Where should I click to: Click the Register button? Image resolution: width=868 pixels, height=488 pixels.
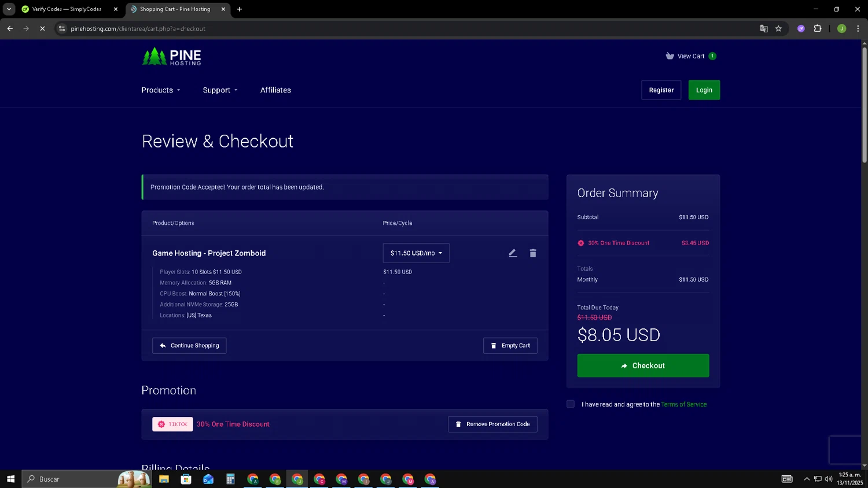pos(661,90)
